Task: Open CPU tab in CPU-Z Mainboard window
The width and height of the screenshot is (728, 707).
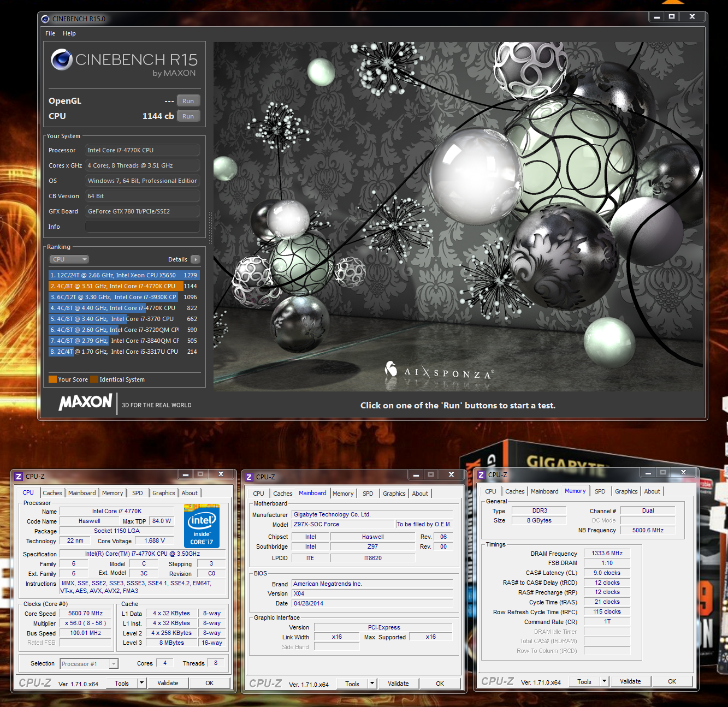Action: [x=258, y=494]
